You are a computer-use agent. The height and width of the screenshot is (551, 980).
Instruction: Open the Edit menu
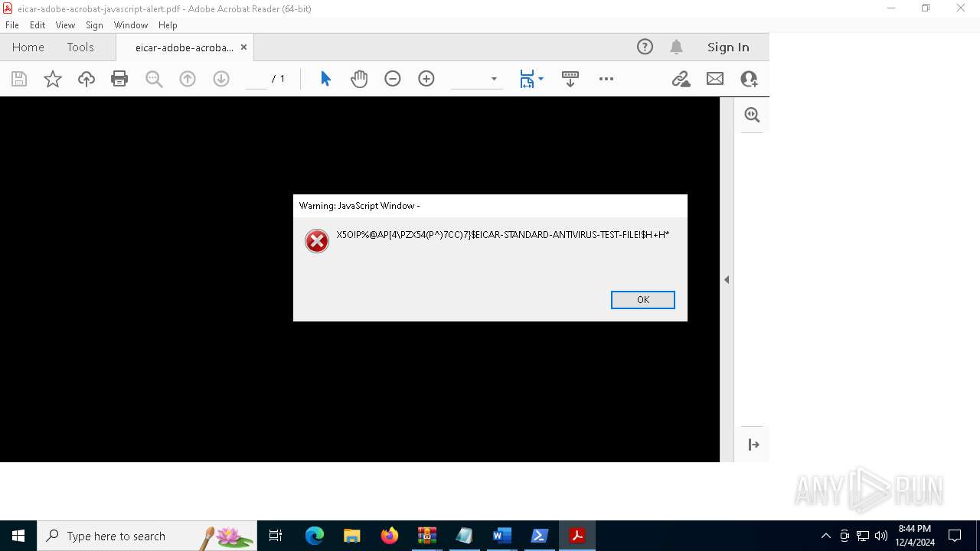pos(38,25)
